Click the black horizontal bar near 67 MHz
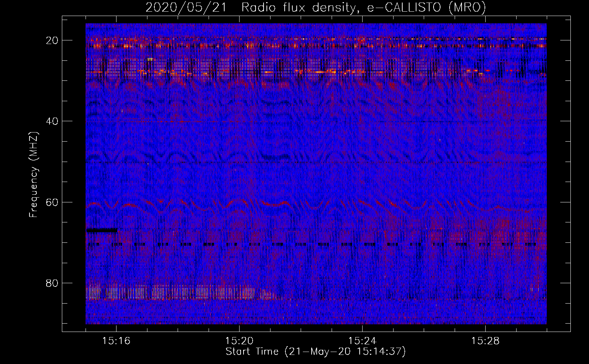This screenshot has width=589, height=364. coord(102,230)
